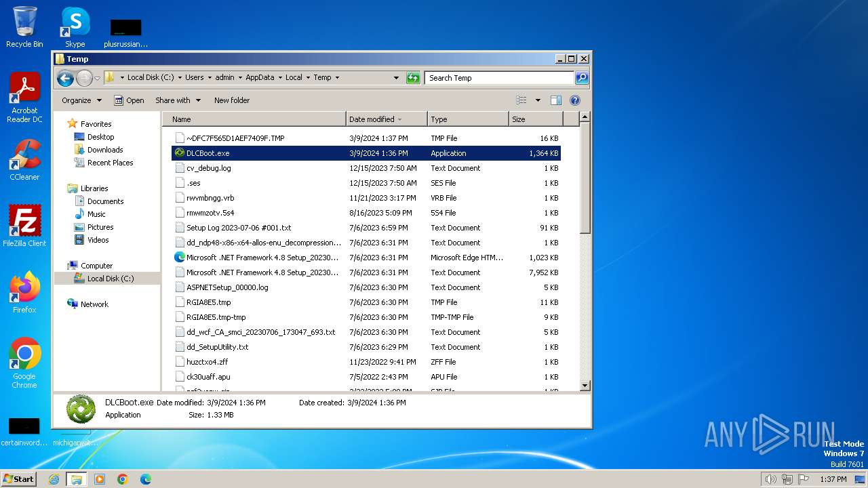Select Google Chrome desktop icon
This screenshot has width=868, height=488.
tap(24, 364)
